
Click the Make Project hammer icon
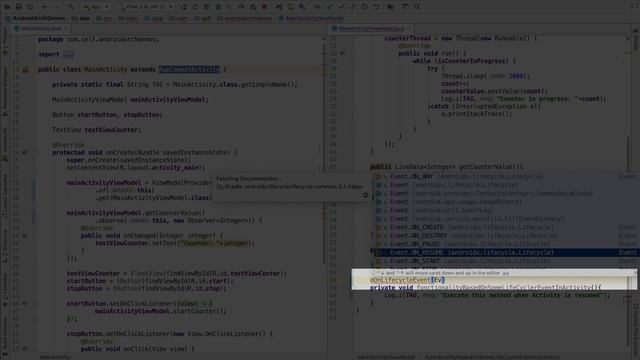pos(71,7)
